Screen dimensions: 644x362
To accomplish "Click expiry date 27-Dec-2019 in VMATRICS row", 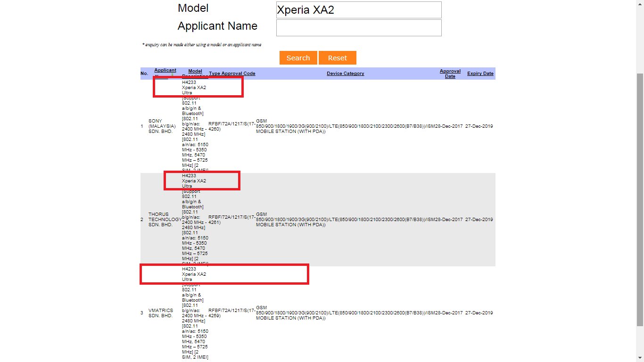I will pos(479,313).
